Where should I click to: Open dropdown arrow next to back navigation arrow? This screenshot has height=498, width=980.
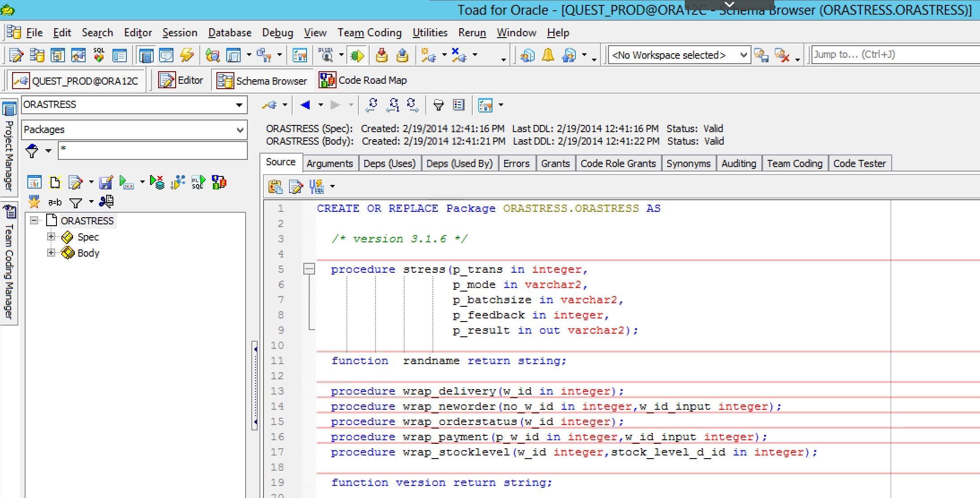[320, 105]
